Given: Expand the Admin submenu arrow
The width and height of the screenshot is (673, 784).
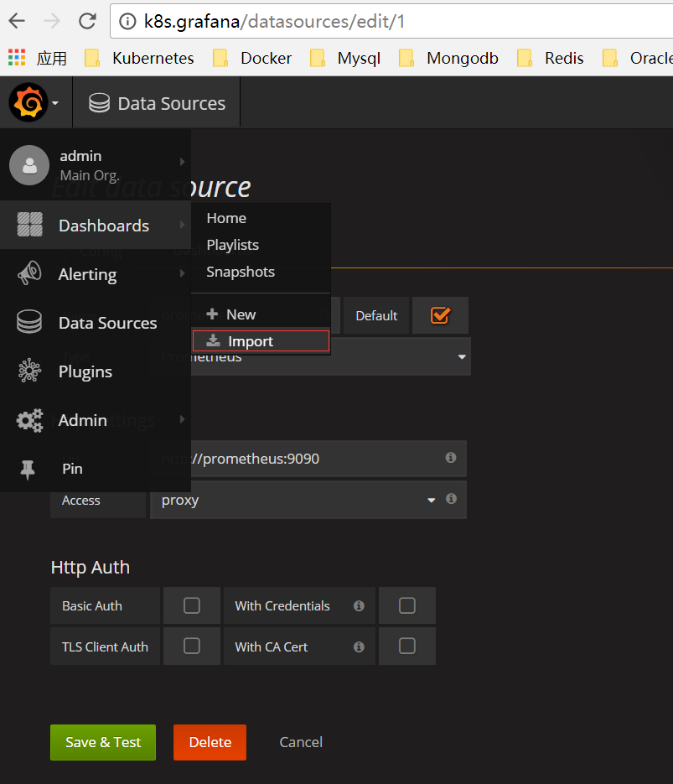Looking at the screenshot, I should (183, 419).
